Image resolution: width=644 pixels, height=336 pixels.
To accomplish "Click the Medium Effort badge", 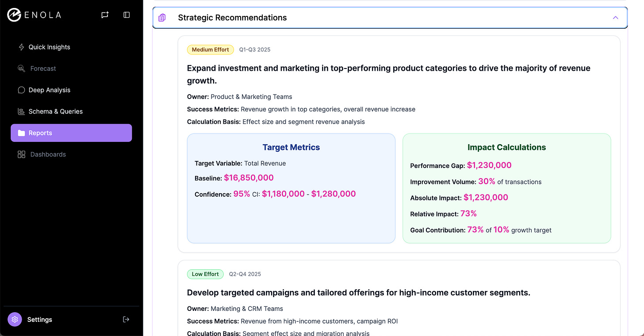I will coord(211,50).
